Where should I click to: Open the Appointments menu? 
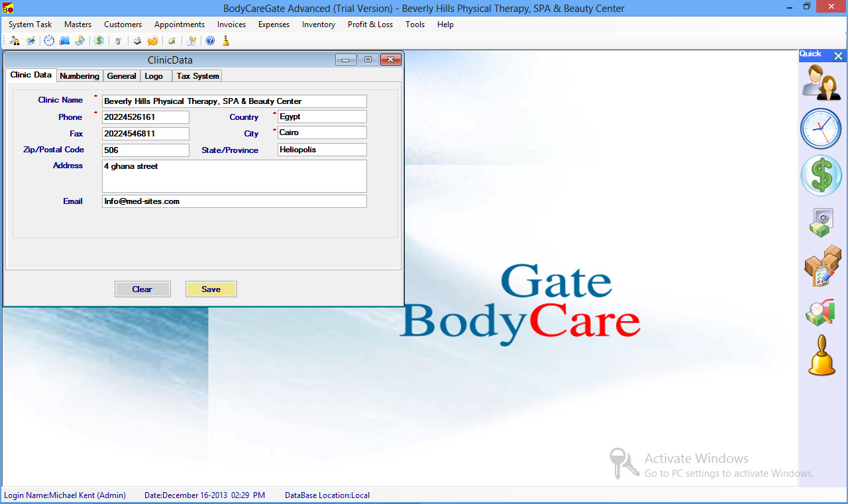180,25
